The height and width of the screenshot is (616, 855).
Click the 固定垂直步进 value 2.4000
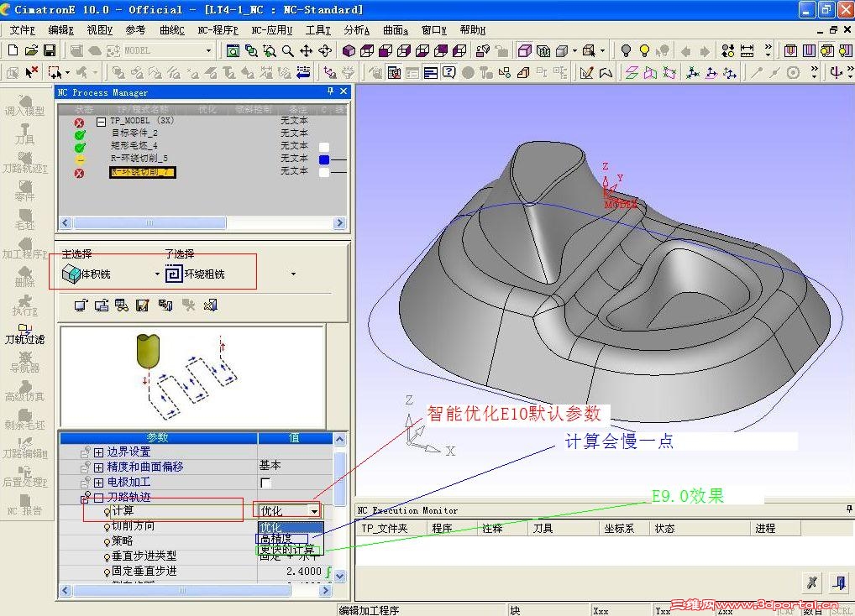(304, 572)
